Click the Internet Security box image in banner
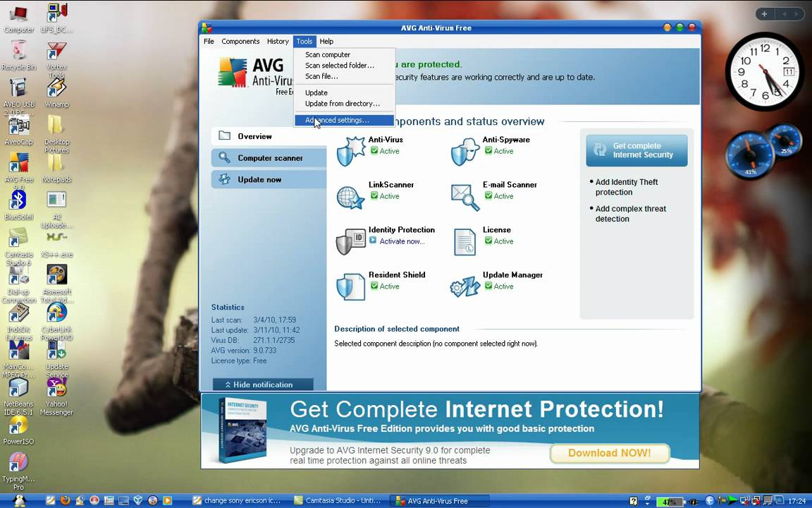 point(242,430)
